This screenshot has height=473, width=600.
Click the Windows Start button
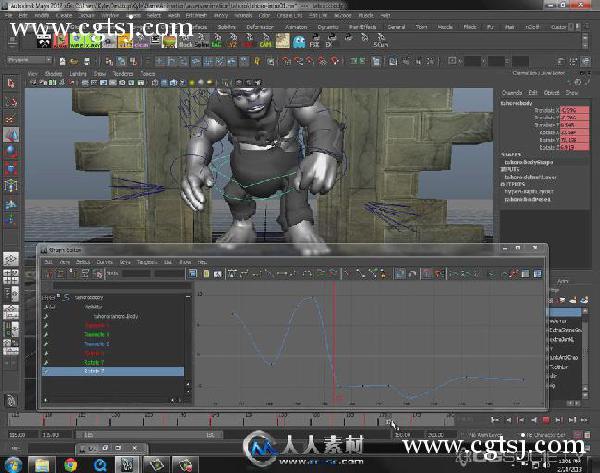click(x=13, y=465)
